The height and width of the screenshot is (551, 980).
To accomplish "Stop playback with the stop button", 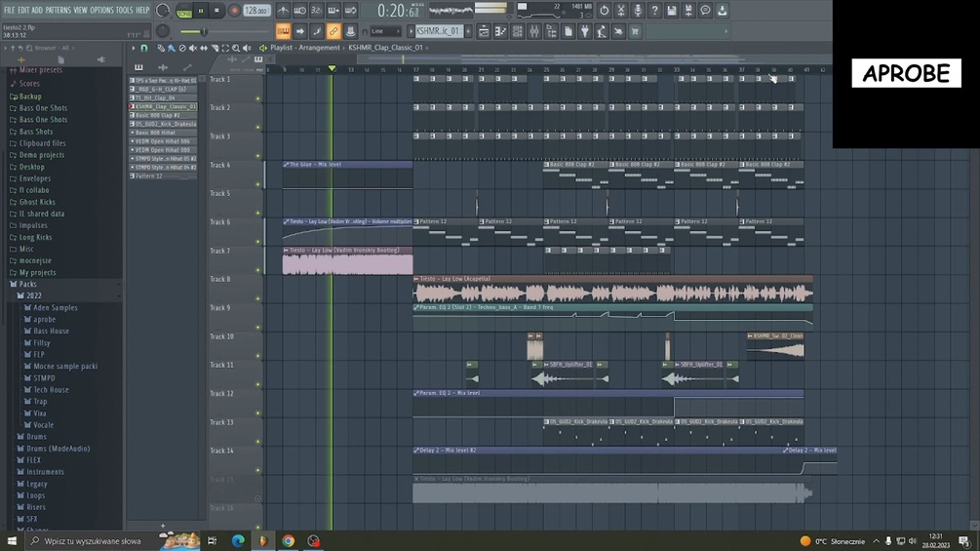I will [x=216, y=11].
